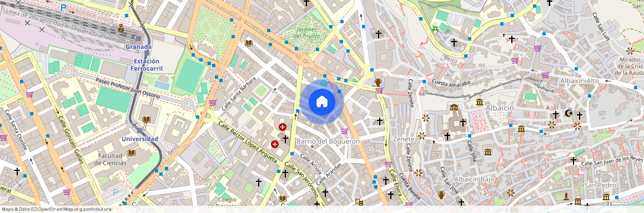Click the Granada station label

click(x=138, y=47)
